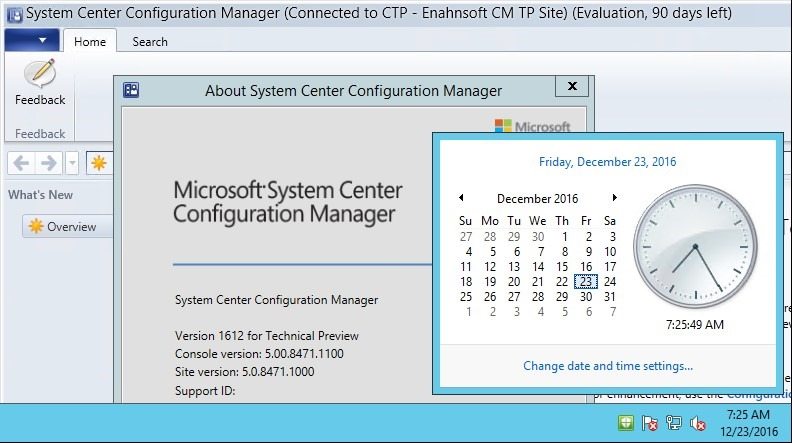Select December 25 in the calendar

(466, 297)
